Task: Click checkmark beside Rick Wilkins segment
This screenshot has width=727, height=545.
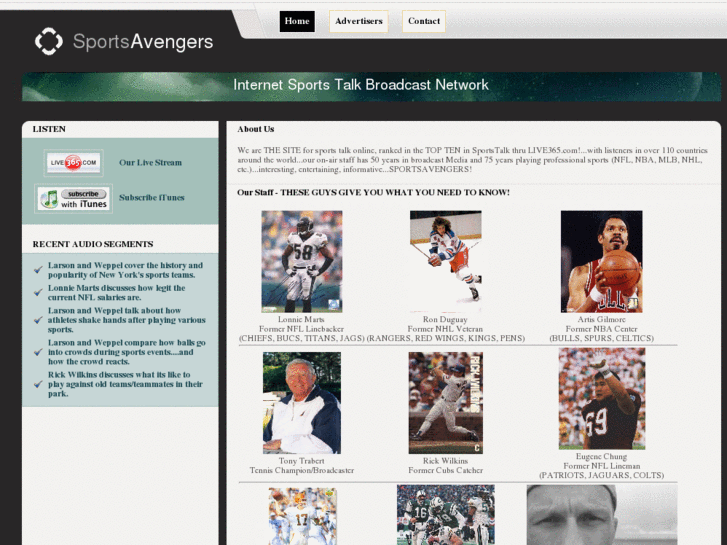Action: tap(38, 384)
